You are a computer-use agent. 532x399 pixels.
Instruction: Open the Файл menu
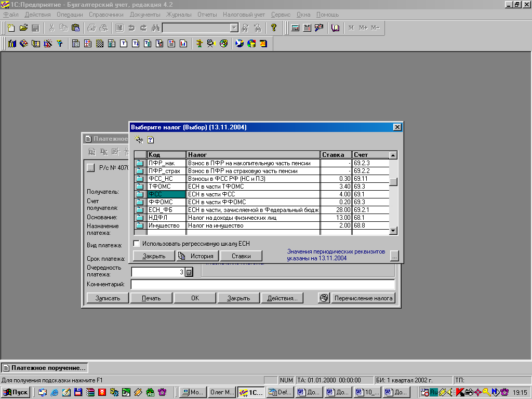[x=11, y=15]
